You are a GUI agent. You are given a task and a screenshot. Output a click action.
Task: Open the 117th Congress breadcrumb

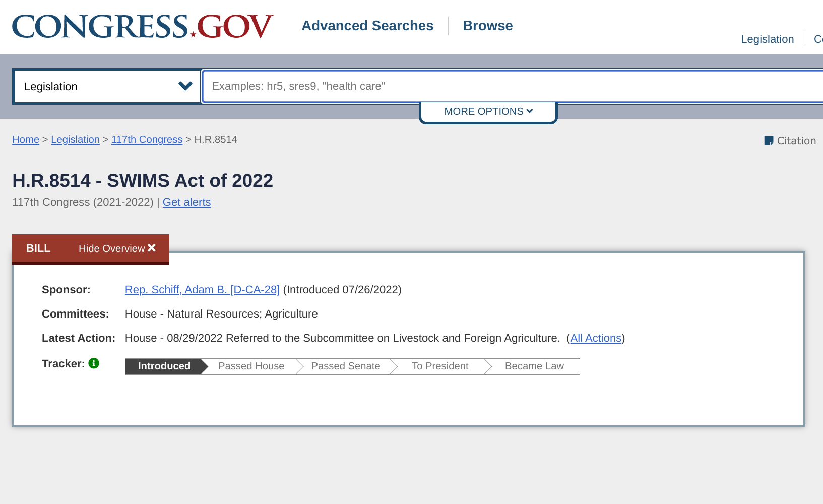(147, 139)
